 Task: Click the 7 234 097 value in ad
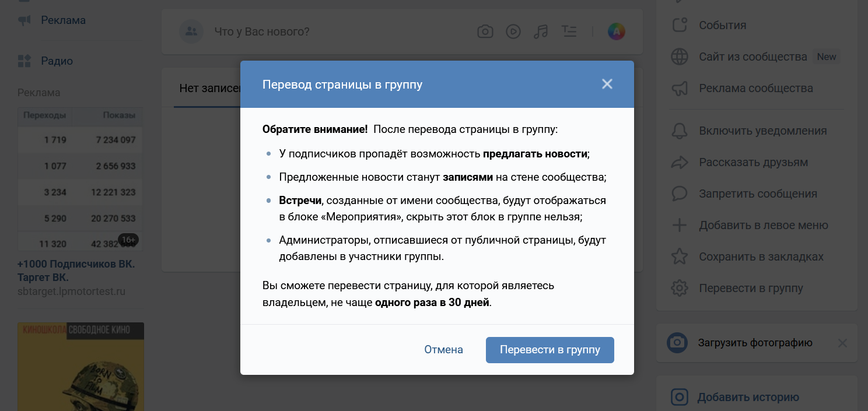pyautogui.click(x=115, y=140)
